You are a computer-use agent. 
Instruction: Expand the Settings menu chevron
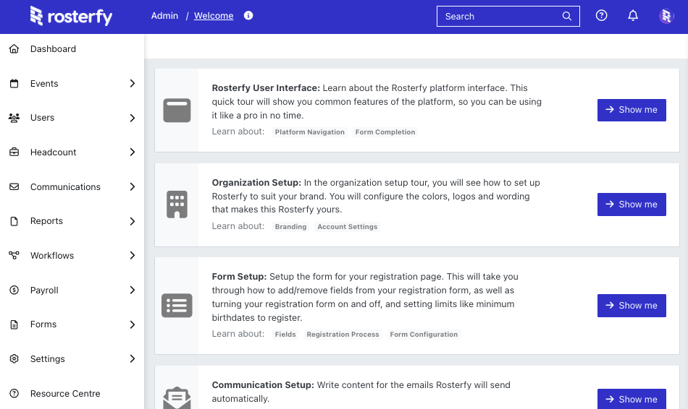[132, 359]
